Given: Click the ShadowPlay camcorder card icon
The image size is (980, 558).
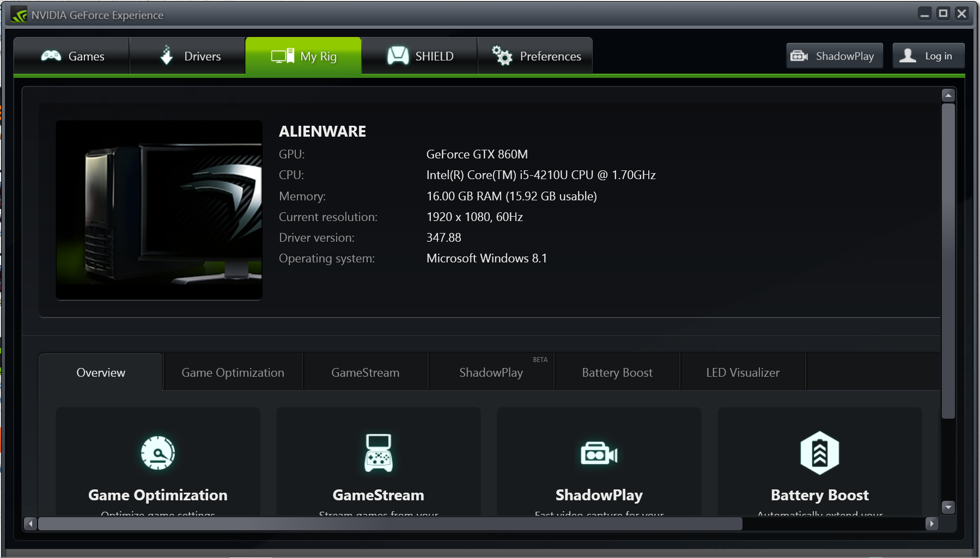Looking at the screenshot, I should tap(599, 453).
